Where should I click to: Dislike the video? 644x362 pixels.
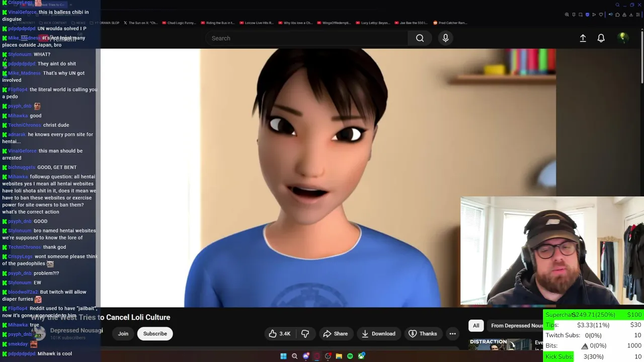point(305,333)
